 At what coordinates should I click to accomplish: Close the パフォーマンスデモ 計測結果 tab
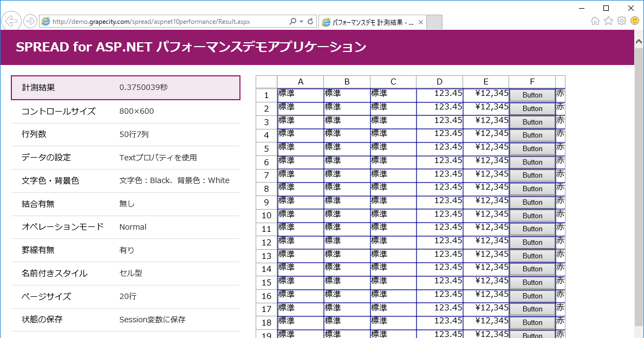pos(420,23)
